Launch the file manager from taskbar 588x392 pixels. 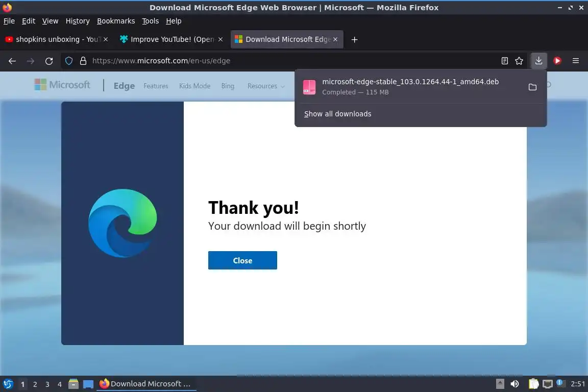[73, 384]
